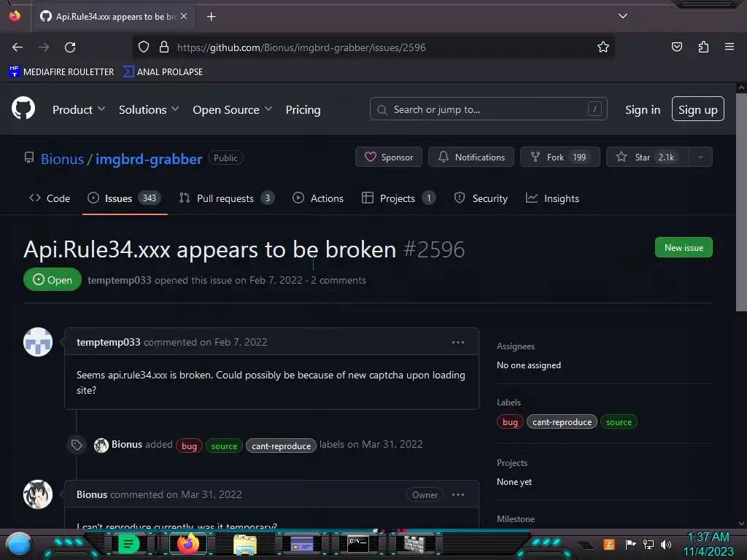Click the source label in the timeline event
Screen dimensions: 747x560
[x=224, y=446]
